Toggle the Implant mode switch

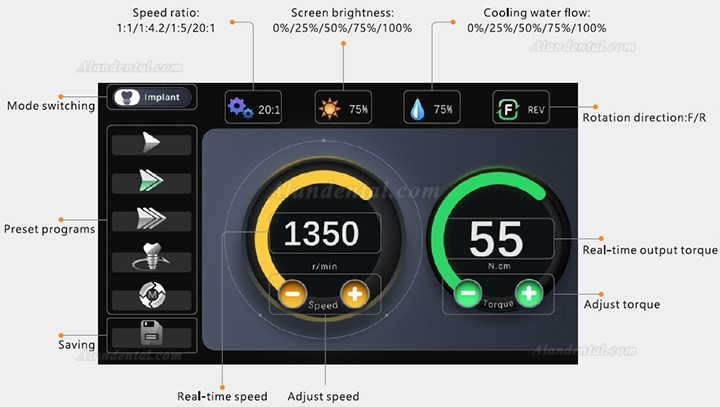pos(152,97)
